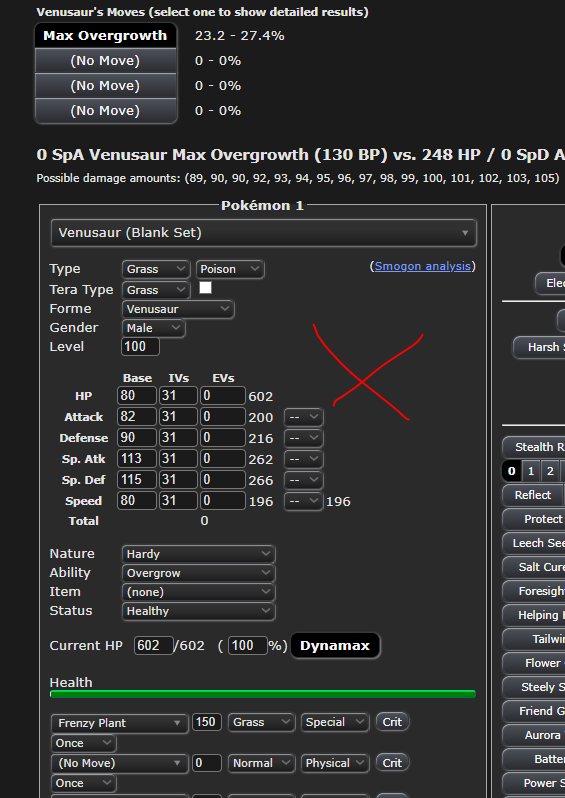
Task: Open the Attack stat boost dropdown
Action: pyautogui.click(x=303, y=417)
